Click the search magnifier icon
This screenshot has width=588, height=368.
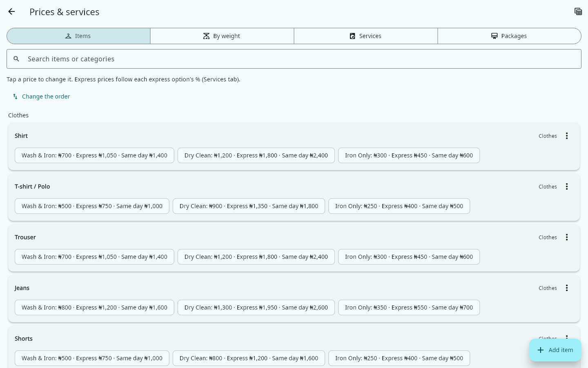click(x=16, y=59)
